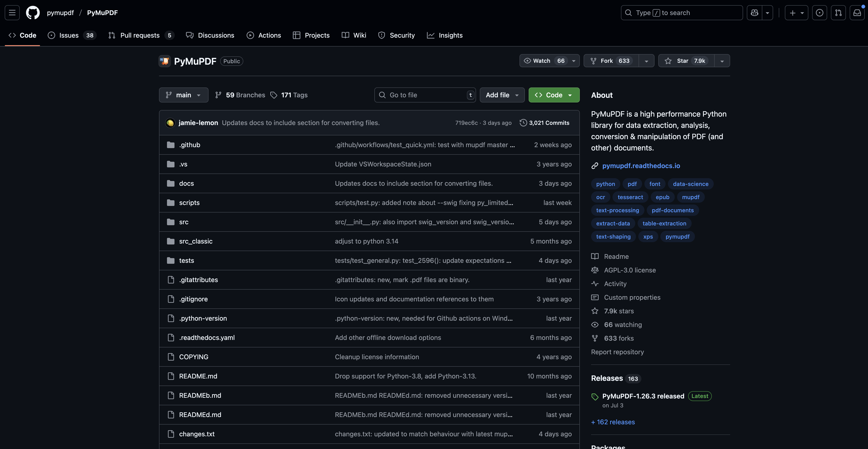Open the .github folder

click(x=190, y=145)
